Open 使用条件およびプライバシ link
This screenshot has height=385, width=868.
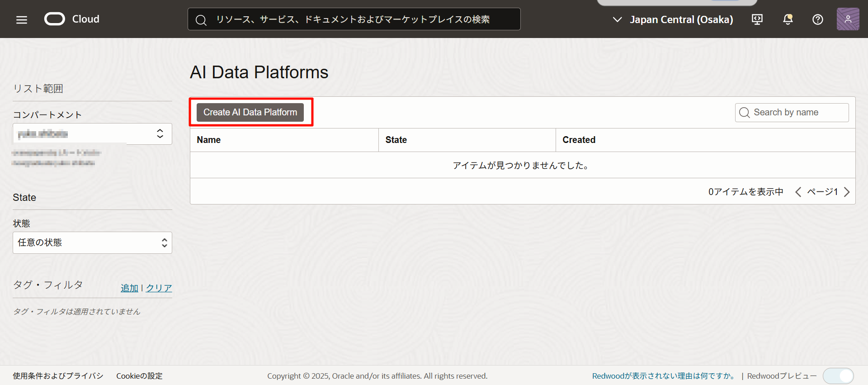coord(58,375)
